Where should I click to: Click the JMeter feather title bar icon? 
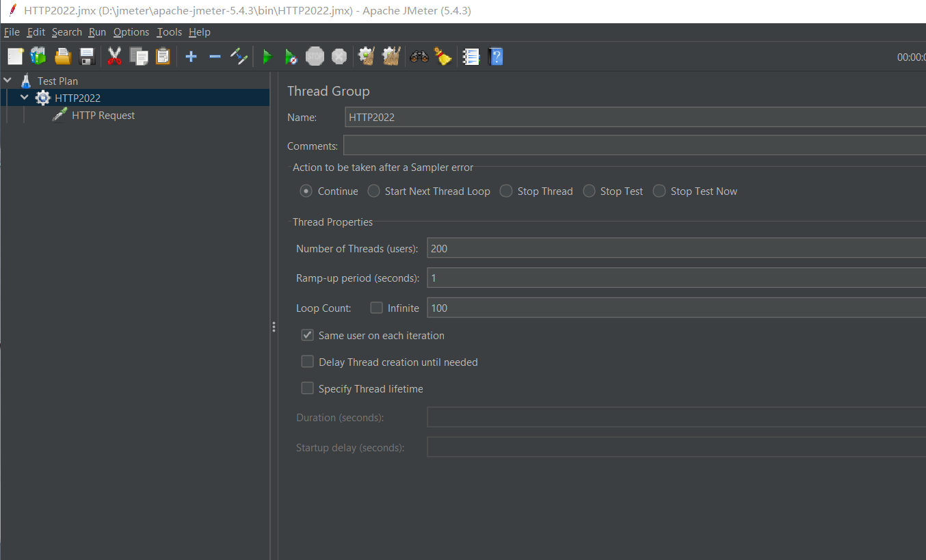pos(12,10)
